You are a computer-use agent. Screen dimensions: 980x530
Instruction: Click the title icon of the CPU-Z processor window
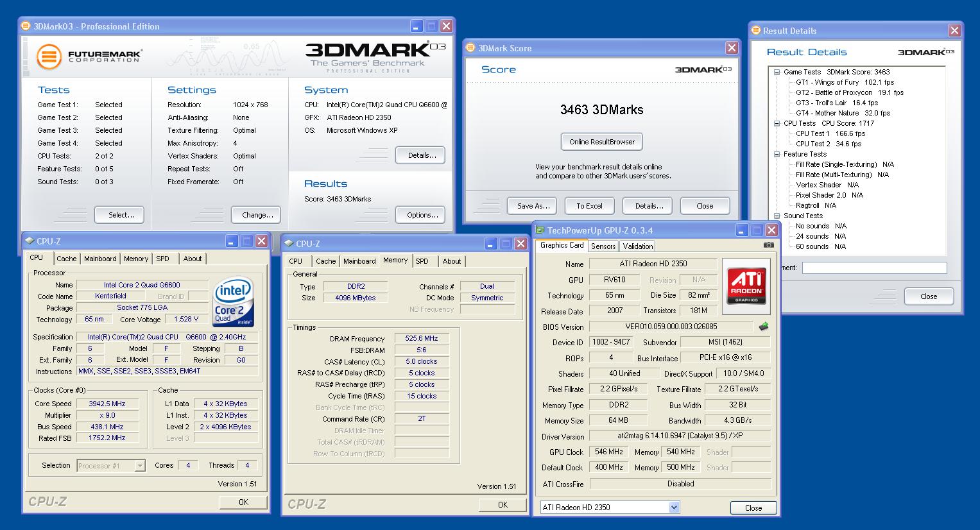(29, 241)
